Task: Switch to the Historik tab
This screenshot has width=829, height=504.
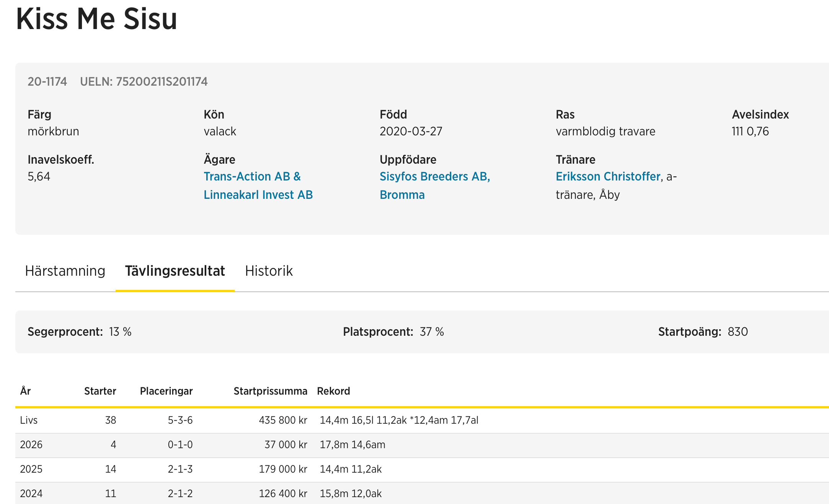Action: point(269,271)
